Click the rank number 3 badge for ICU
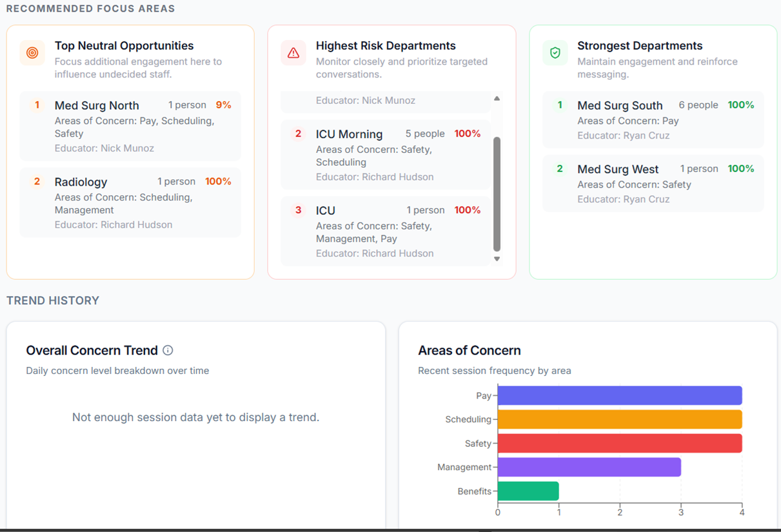Screen dimensions: 781x532 click(298, 210)
